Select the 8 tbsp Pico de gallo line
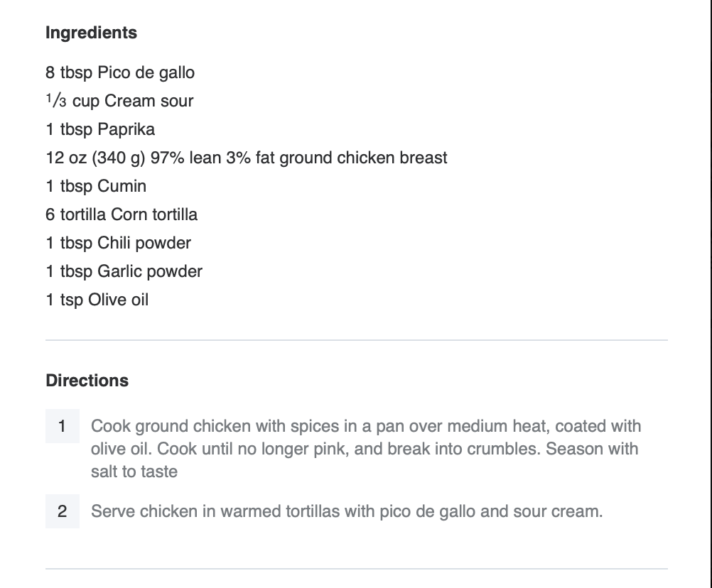The height and width of the screenshot is (588, 712). click(x=119, y=72)
